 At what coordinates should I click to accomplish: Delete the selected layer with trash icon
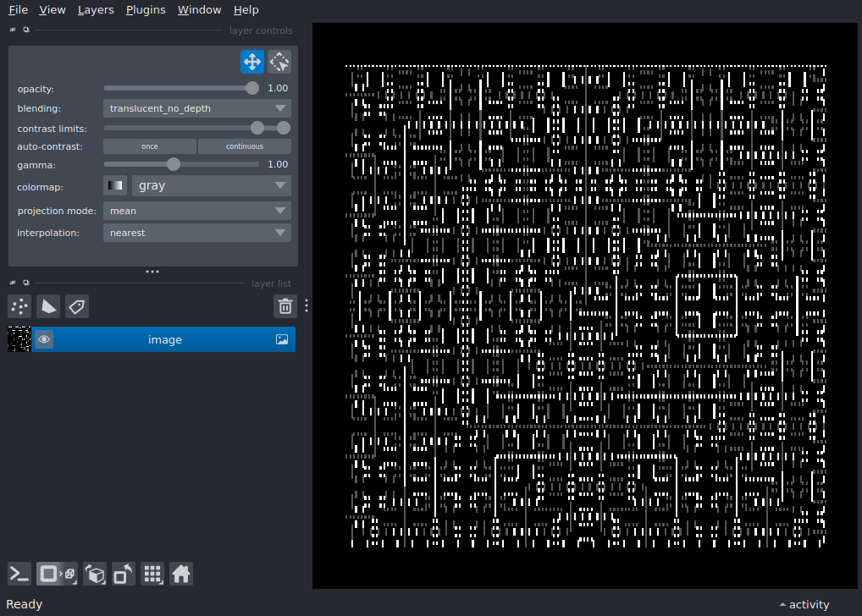[285, 306]
